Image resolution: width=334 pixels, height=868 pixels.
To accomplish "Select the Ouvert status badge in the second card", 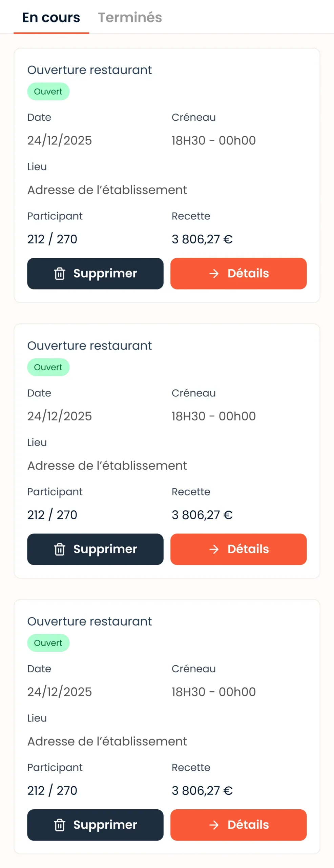I will (x=48, y=367).
